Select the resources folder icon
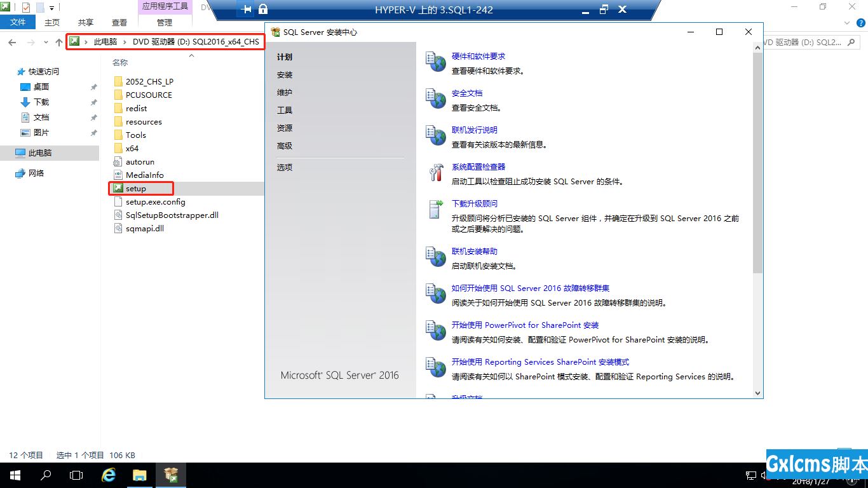868x488 pixels. (118, 121)
